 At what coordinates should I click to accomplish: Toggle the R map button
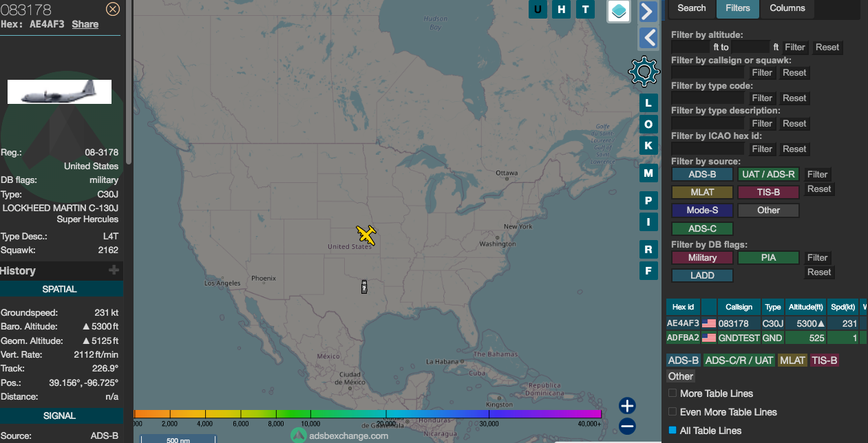click(x=648, y=249)
